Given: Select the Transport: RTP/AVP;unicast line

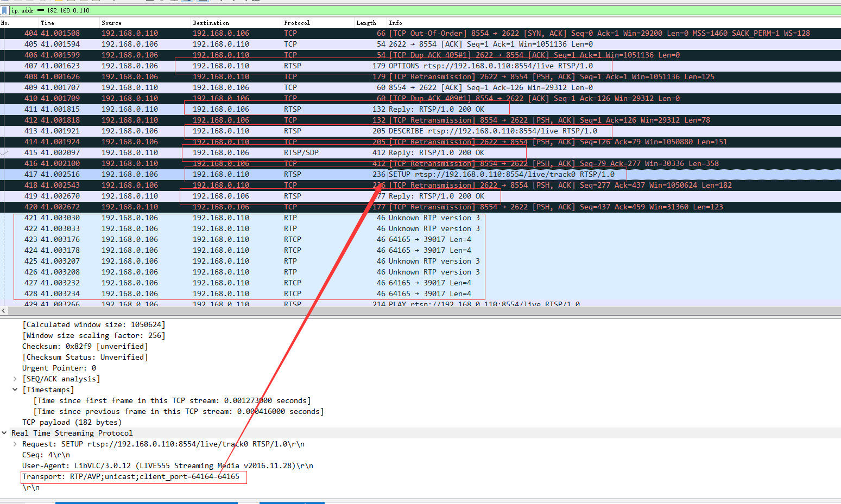Looking at the screenshot, I should [131, 476].
